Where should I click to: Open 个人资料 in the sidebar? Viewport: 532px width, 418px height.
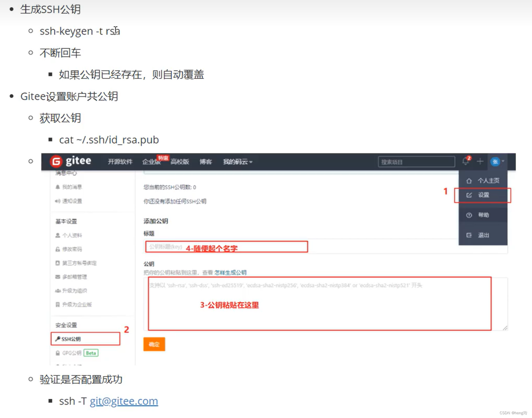(x=72, y=235)
